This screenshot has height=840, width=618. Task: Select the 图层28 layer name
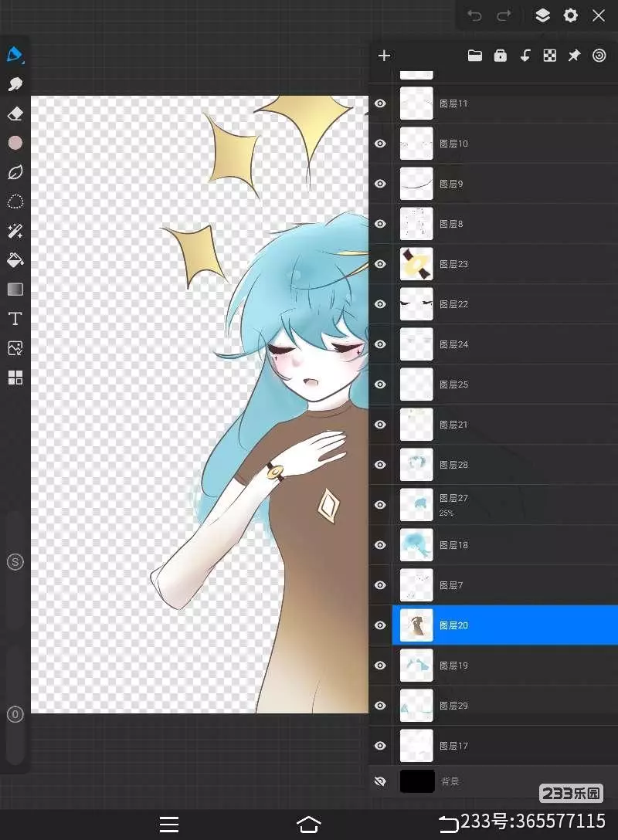pyautogui.click(x=453, y=465)
